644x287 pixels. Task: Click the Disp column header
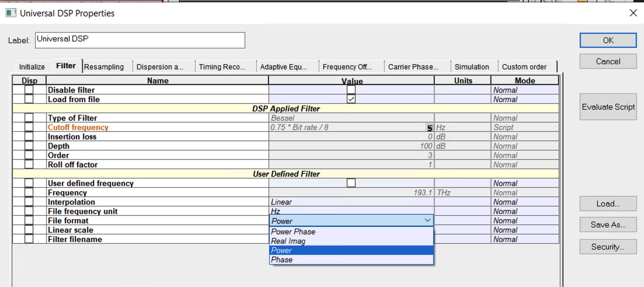[x=29, y=80]
